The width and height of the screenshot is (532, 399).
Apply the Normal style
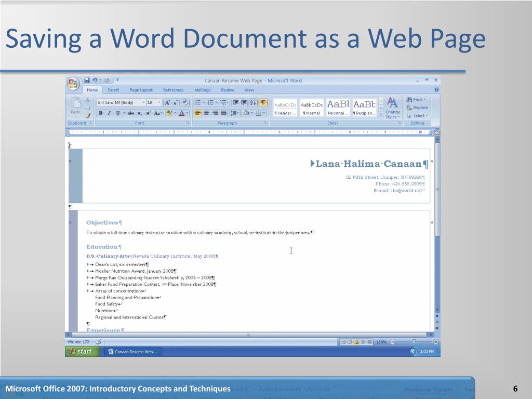click(x=312, y=108)
